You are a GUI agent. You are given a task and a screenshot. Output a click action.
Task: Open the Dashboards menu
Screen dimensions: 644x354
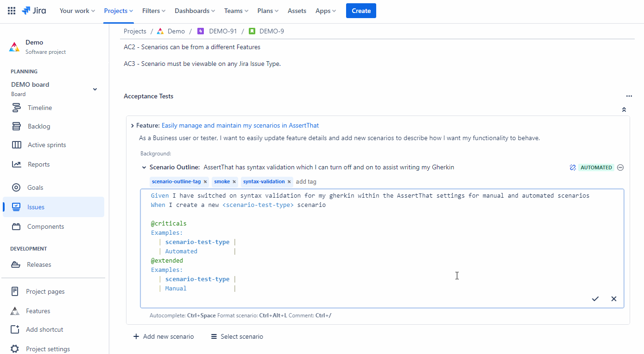195,10
